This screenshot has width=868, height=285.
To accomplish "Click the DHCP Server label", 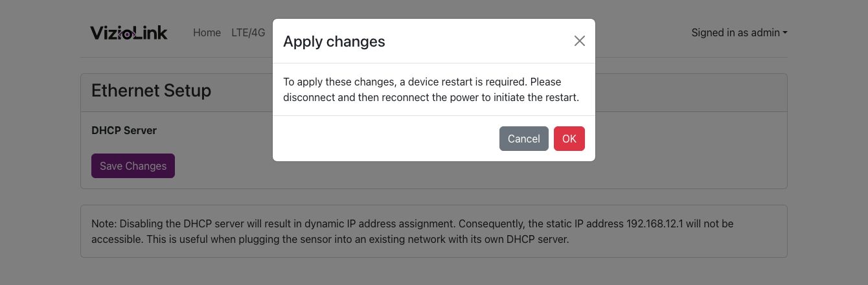I will (124, 130).
